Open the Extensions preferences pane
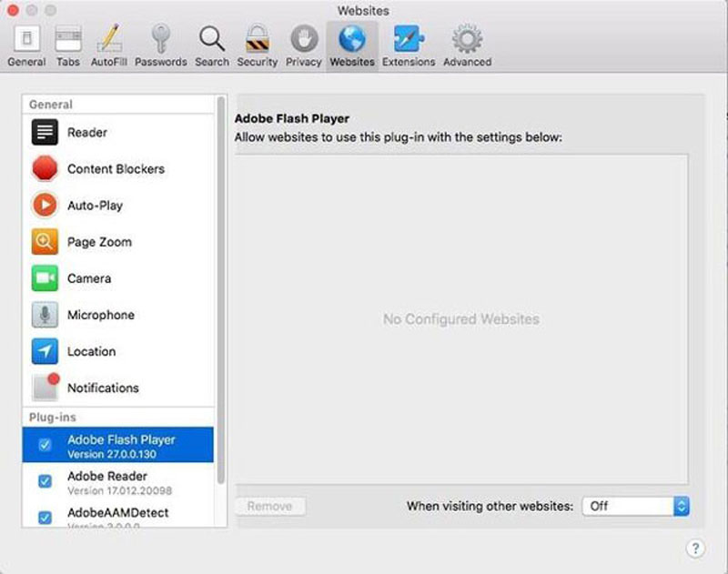Viewport: 728px width, 574px height. [x=409, y=45]
